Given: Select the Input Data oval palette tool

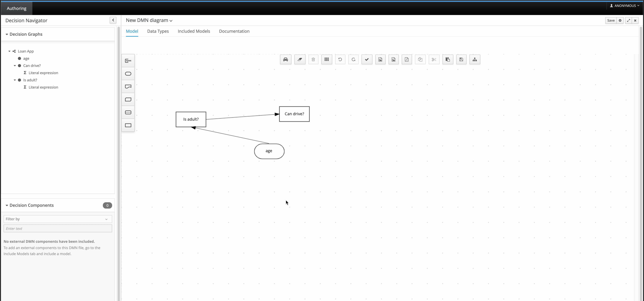Looking at the screenshot, I should [x=128, y=74].
